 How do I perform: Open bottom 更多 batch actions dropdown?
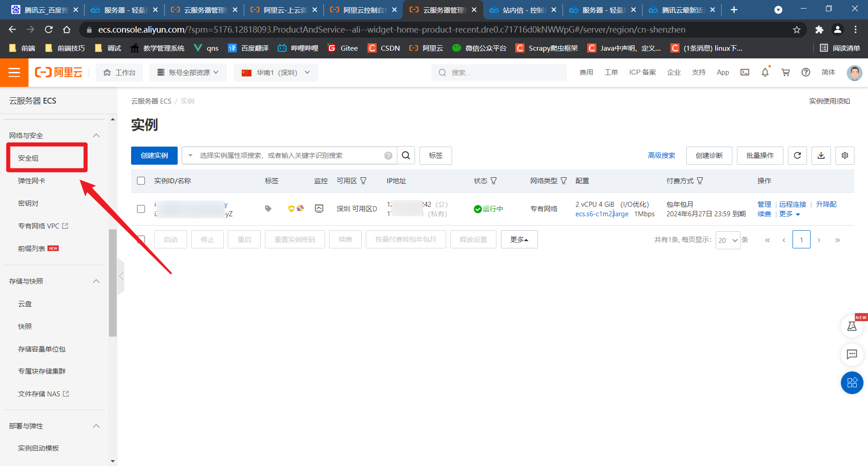519,239
